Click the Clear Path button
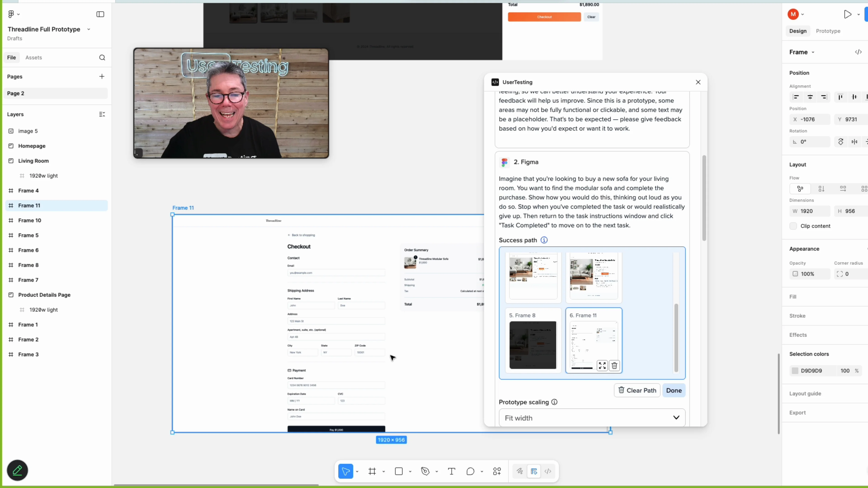The image size is (868, 488). pyautogui.click(x=637, y=390)
